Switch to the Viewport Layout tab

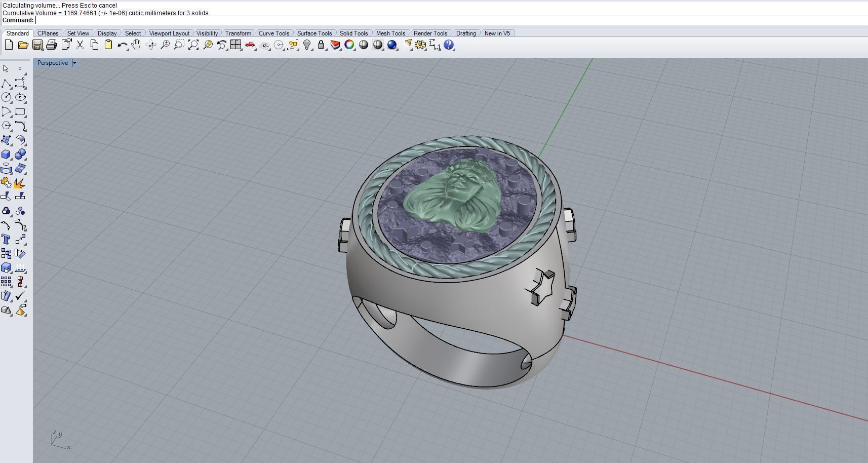(169, 33)
